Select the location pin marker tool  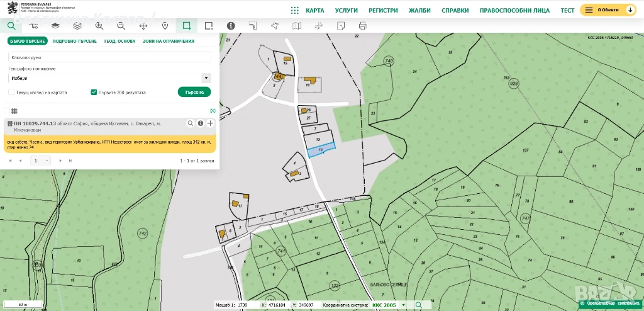pos(165,26)
